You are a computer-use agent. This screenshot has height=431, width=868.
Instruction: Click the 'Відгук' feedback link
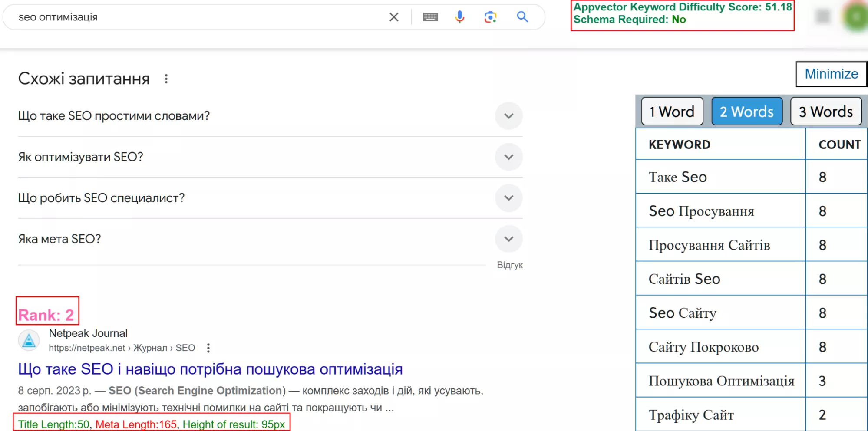(510, 264)
